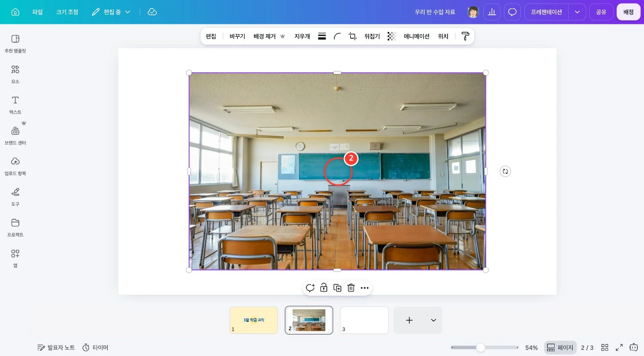Click the 공유 share button
This screenshot has height=356, width=644.
(x=601, y=12)
